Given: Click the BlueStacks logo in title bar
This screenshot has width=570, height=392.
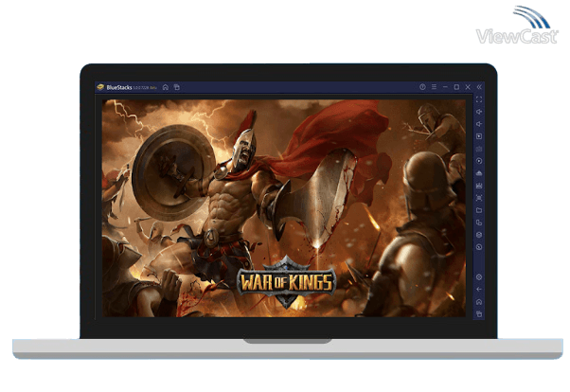Looking at the screenshot, I should pos(100,87).
